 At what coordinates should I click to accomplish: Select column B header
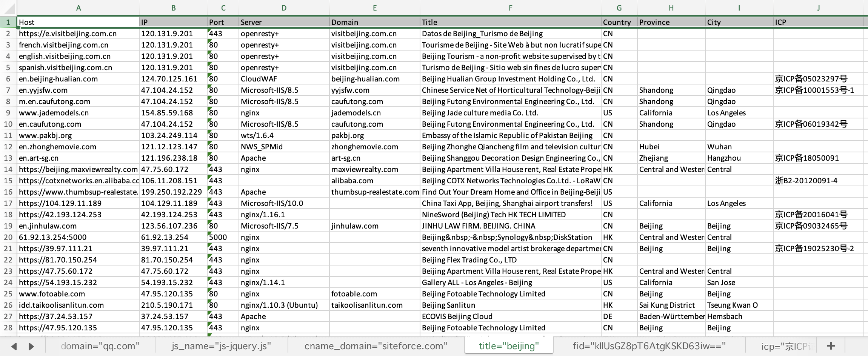[173, 8]
